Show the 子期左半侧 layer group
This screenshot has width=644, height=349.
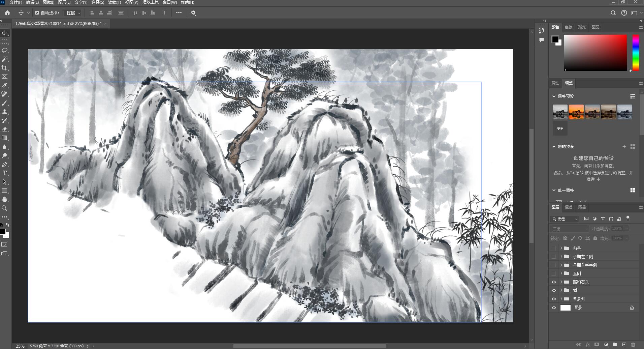tap(554, 256)
